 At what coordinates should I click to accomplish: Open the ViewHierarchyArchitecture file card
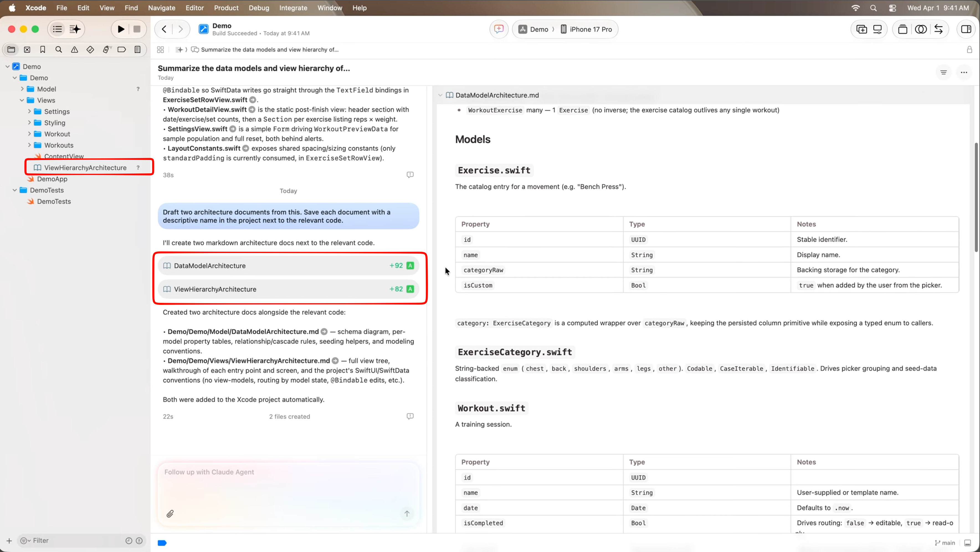288,289
